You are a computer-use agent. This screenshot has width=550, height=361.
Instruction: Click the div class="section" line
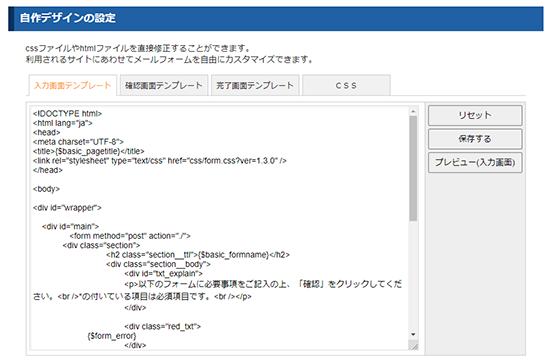tap(101, 245)
